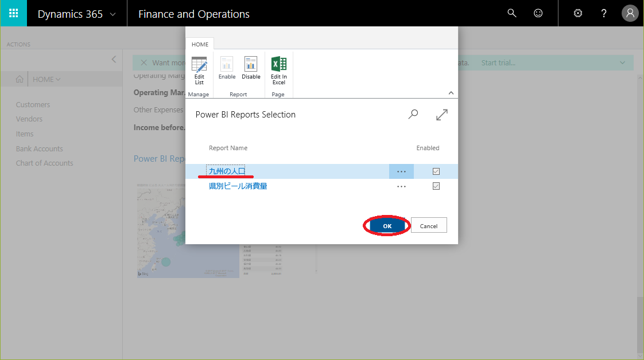Open the user profile avatar
The image size is (644, 360).
[x=630, y=13]
